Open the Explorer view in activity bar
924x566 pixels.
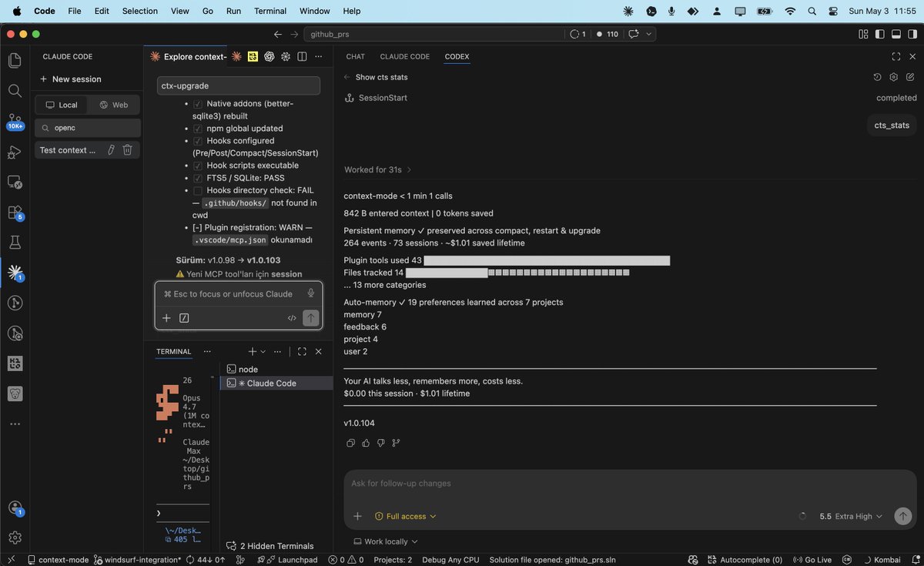pos(15,60)
